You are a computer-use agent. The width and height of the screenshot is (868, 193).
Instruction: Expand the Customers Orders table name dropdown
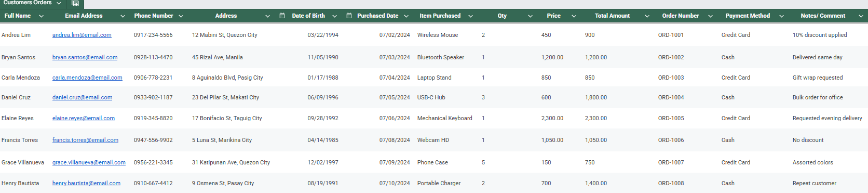point(59,3)
